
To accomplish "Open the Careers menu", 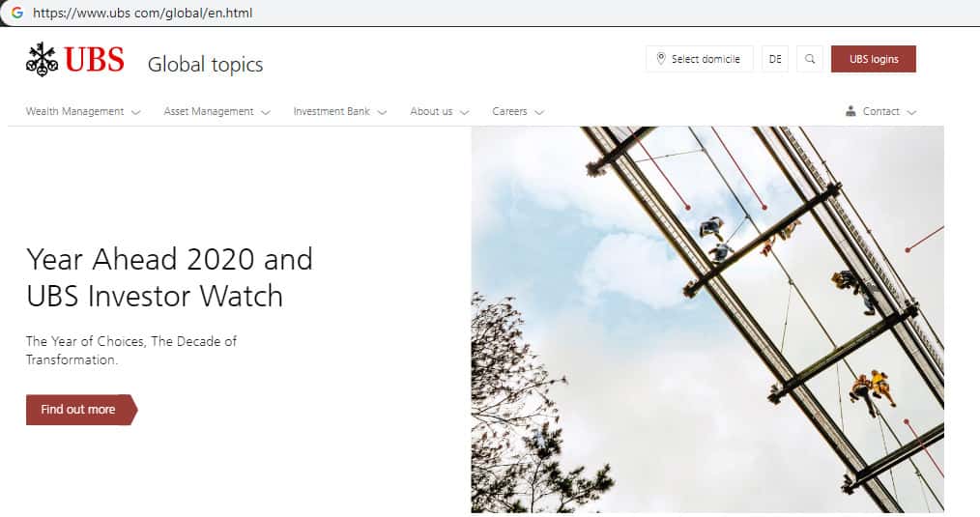I will pos(518,111).
